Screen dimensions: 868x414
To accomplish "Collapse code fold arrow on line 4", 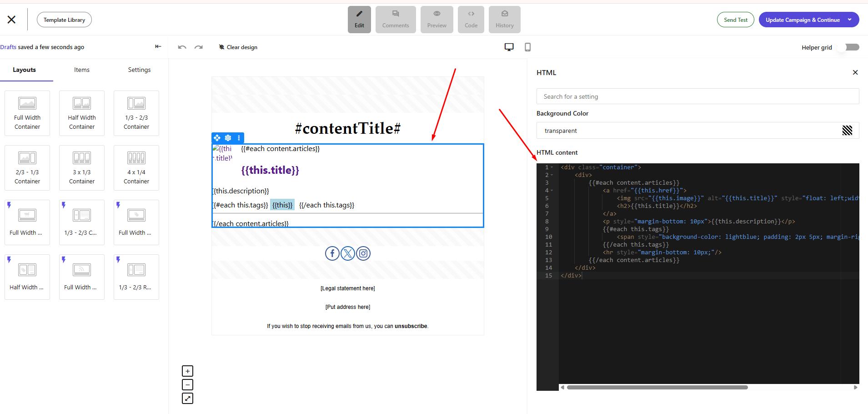I will [552, 191].
